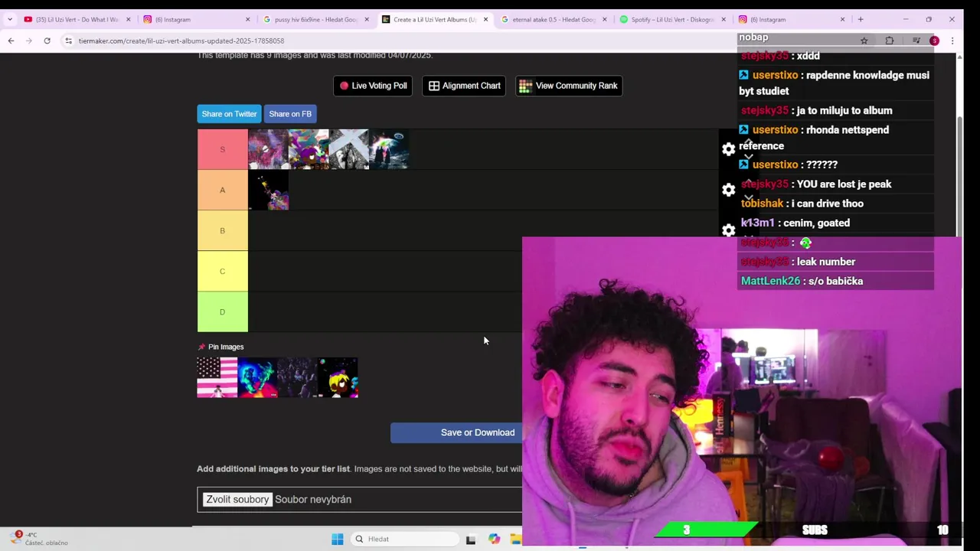
Task: Select first album cover in S tier
Action: tap(269, 149)
